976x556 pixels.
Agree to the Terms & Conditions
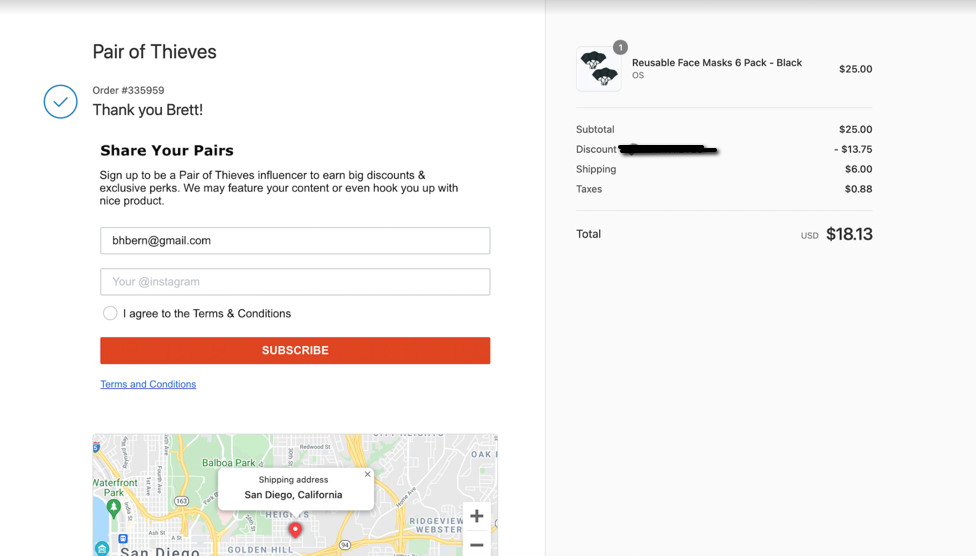[x=110, y=313]
